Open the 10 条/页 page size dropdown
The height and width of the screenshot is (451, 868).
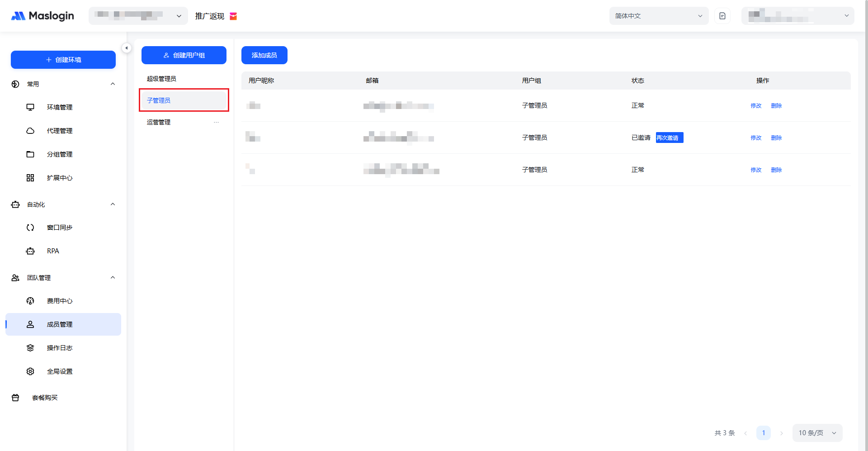tap(817, 433)
